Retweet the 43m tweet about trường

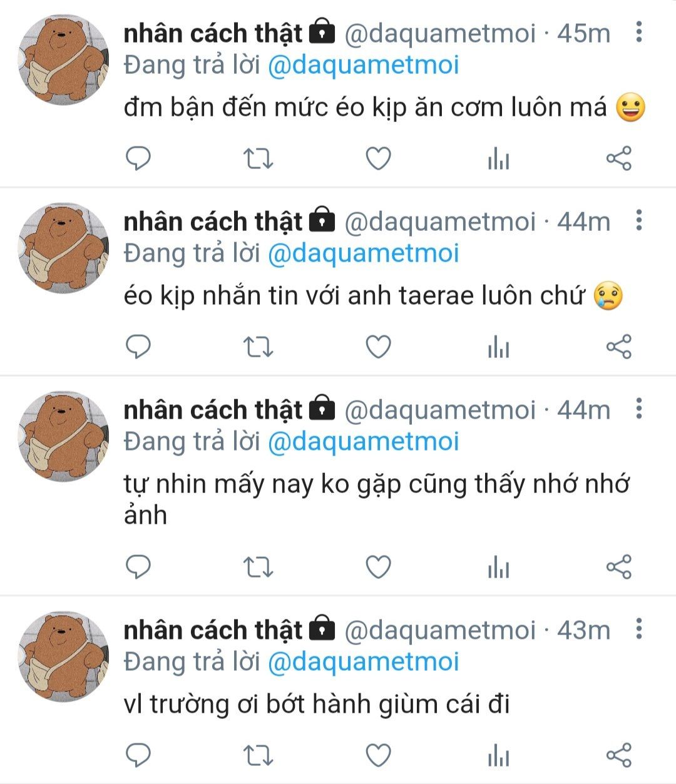[x=258, y=755]
